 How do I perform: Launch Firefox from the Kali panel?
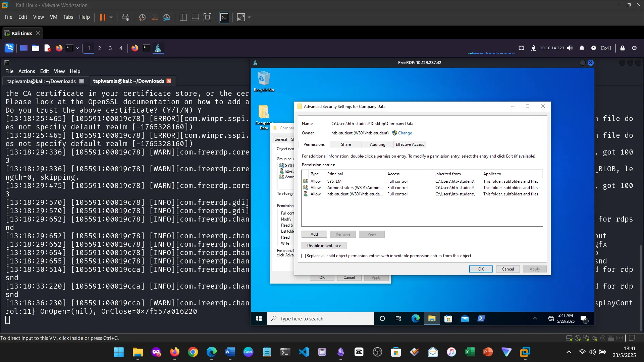tap(59, 48)
